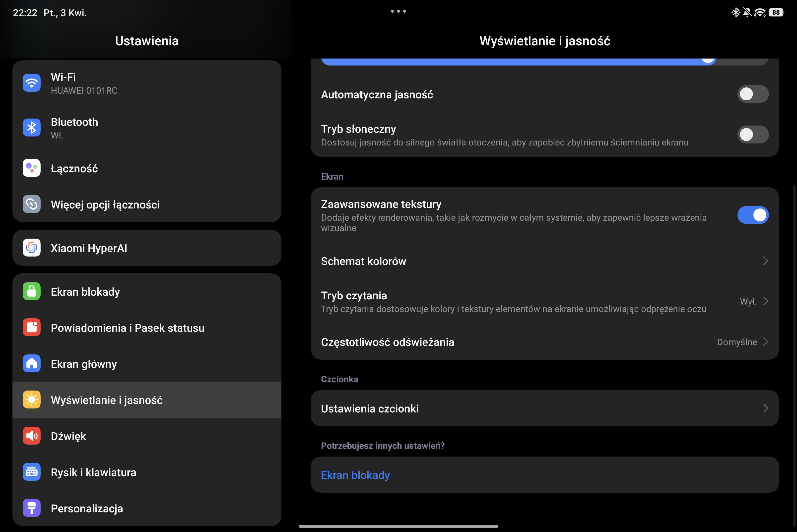
Task: Tap the Powiadomienia i Pasek statusu icon
Action: [x=32, y=328]
